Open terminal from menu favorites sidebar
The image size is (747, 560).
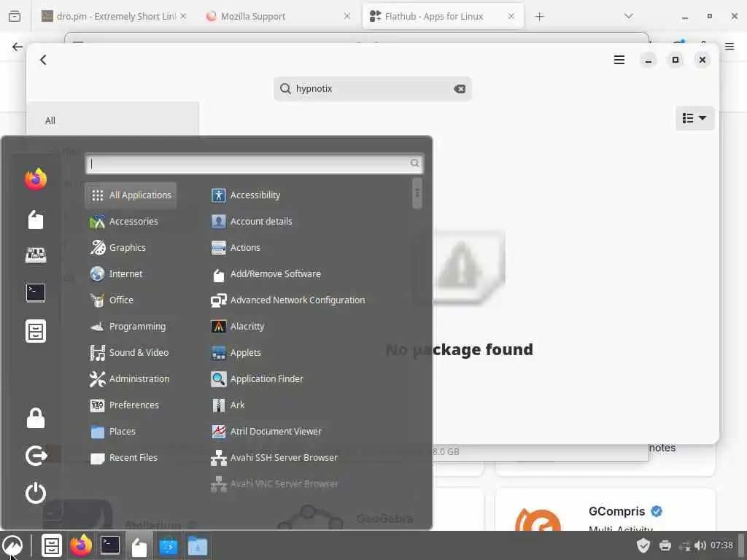tap(36, 292)
